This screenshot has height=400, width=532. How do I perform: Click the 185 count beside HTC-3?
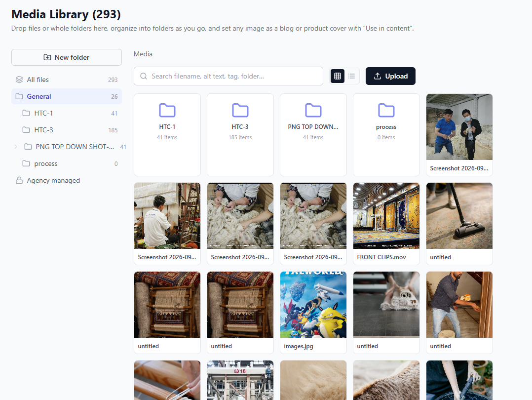click(x=113, y=130)
